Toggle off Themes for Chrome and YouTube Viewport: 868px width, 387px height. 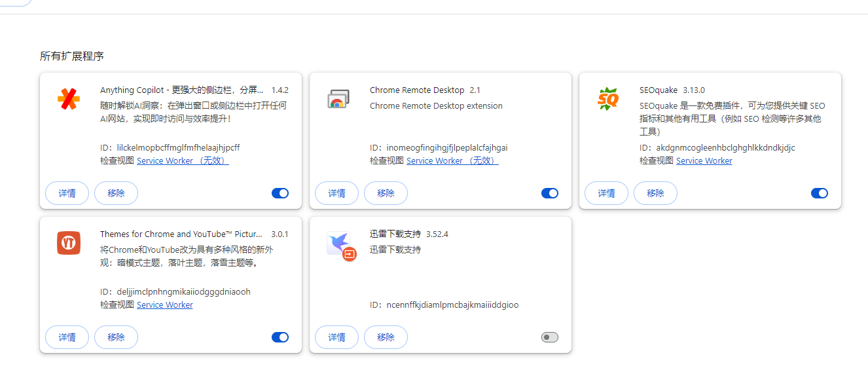[x=280, y=337]
